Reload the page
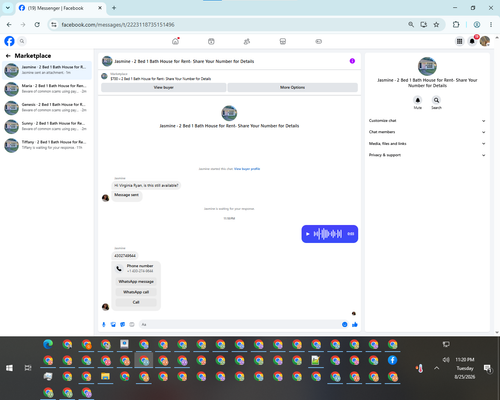The image size is (500, 400). pos(37,25)
